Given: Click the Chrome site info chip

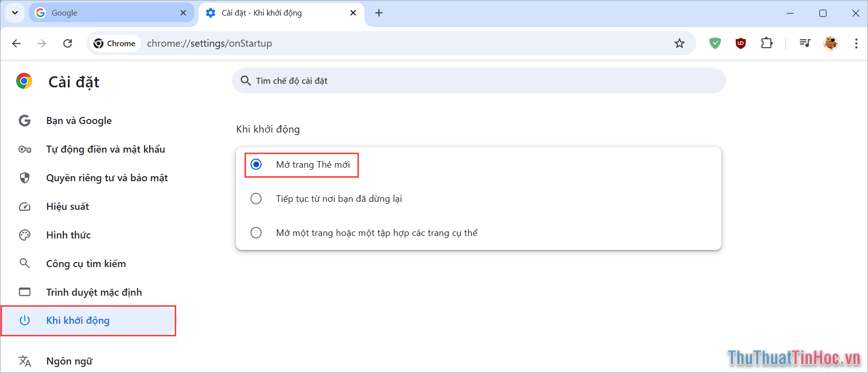Looking at the screenshot, I should click(x=115, y=44).
